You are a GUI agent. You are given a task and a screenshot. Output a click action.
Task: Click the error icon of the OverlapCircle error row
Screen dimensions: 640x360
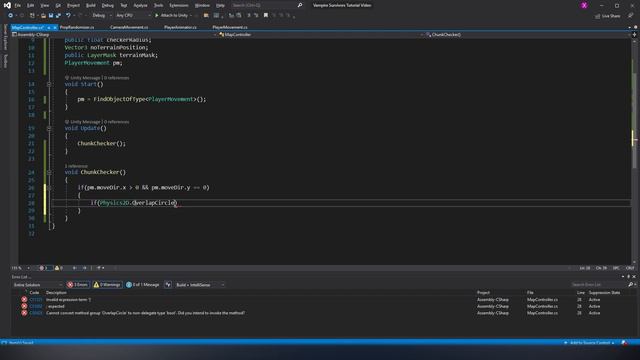coord(24,313)
